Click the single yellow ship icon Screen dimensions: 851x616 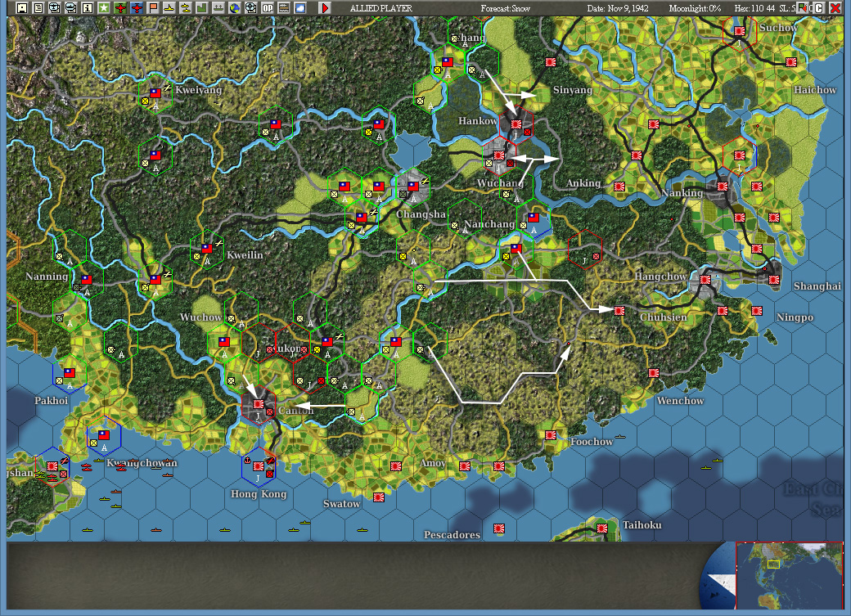coord(169,7)
